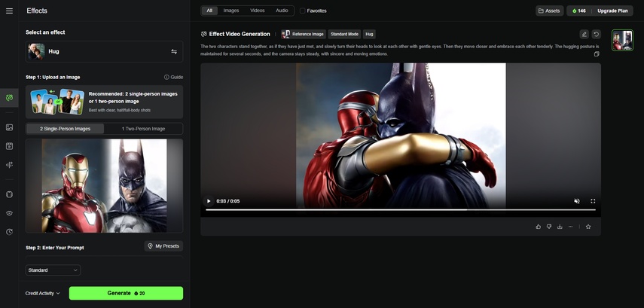Add video to favorites with star icon

[588, 226]
